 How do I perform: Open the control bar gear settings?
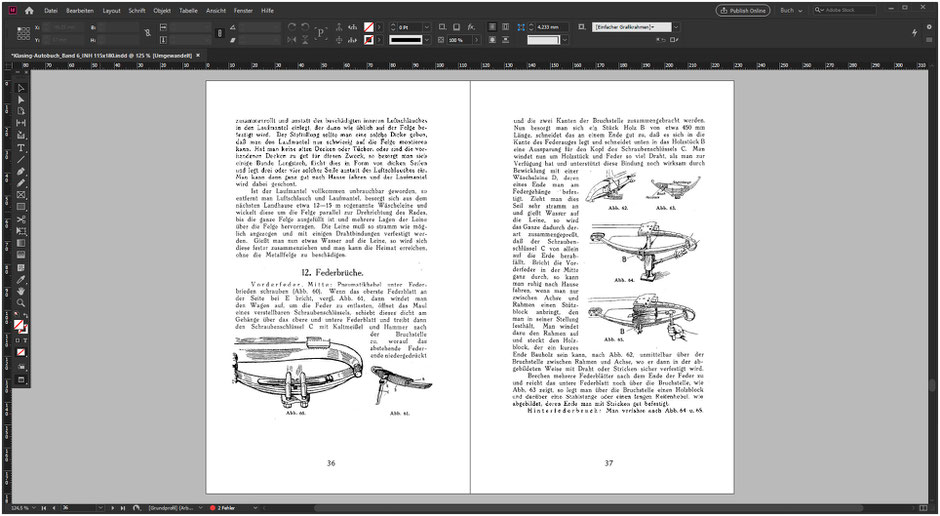tap(929, 27)
